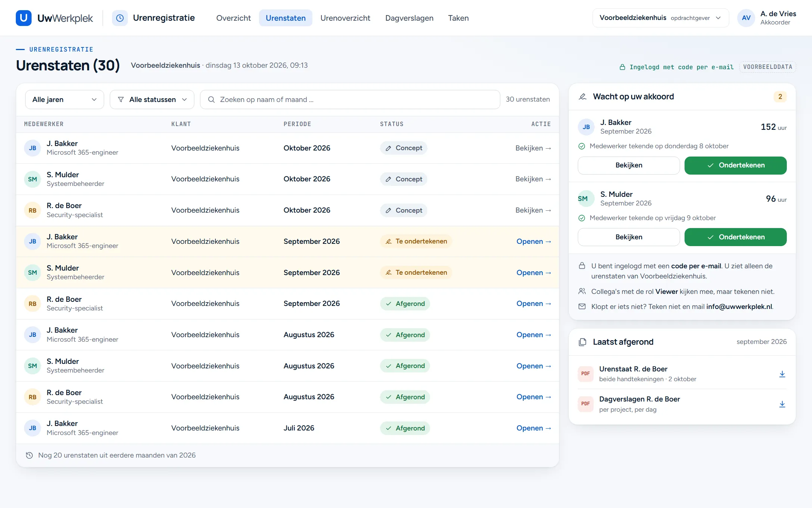812x508 pixels.
Task: Click the JB avatar in the Juli 2026 row
Action: pyautogui.click(x=33, y=428)
